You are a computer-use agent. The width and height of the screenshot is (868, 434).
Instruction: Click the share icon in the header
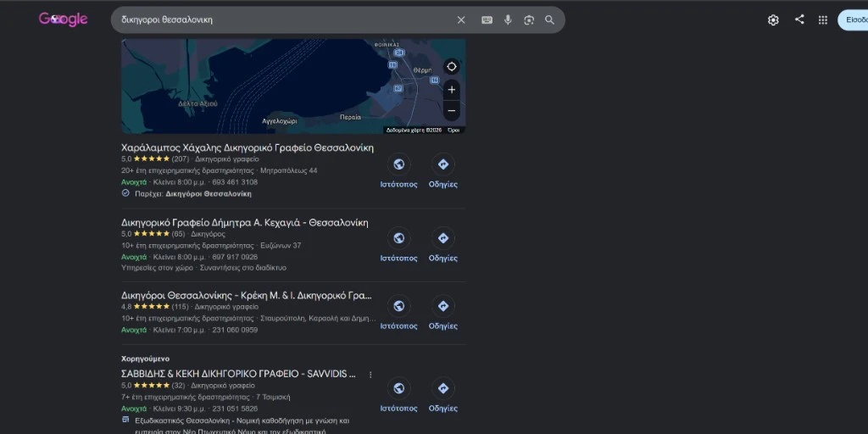[x=799, y=19]
